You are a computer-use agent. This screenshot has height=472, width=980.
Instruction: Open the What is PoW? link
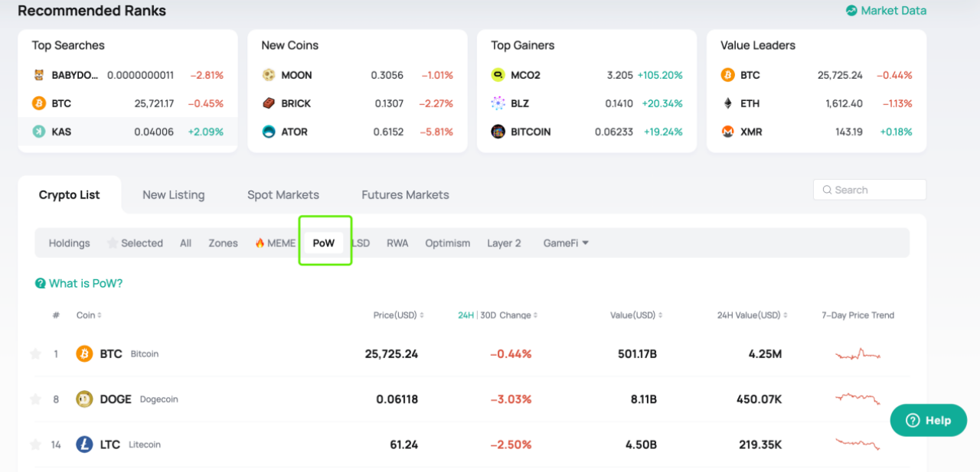click(79, 284)
